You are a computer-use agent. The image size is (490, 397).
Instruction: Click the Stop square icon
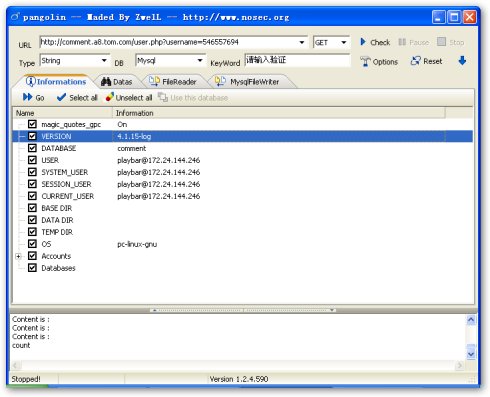click(x=441, y=42)
